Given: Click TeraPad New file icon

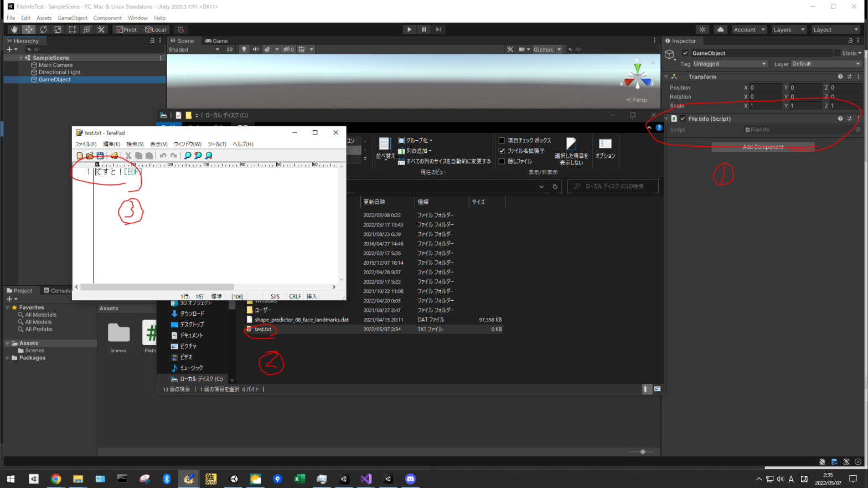Looking at the screenshot, I should [x=80, y=156].
